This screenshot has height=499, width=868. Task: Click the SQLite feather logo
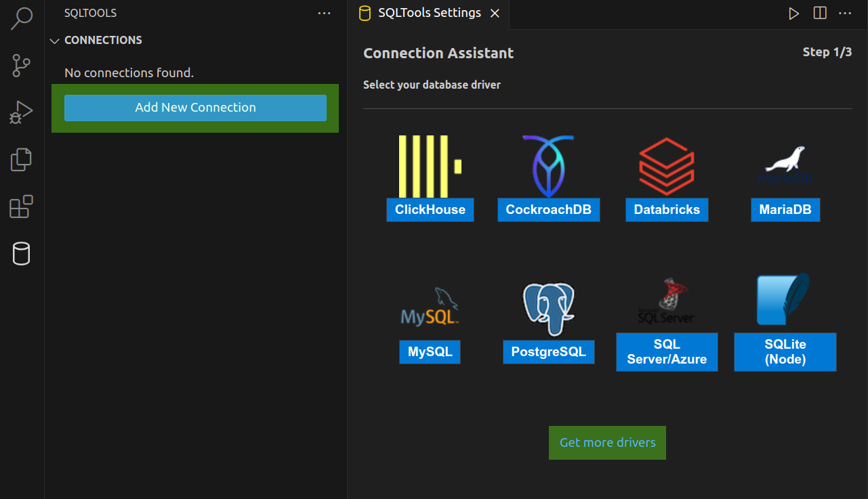785,299
